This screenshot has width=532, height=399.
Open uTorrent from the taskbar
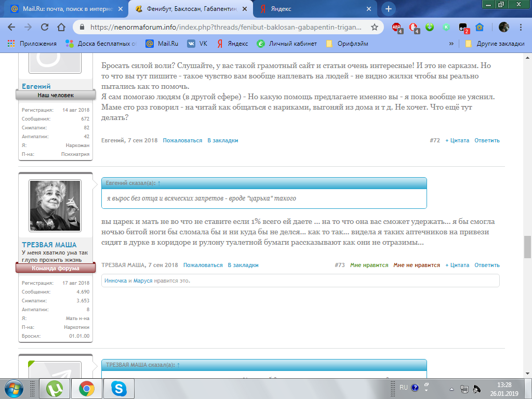tap(55, 388)
